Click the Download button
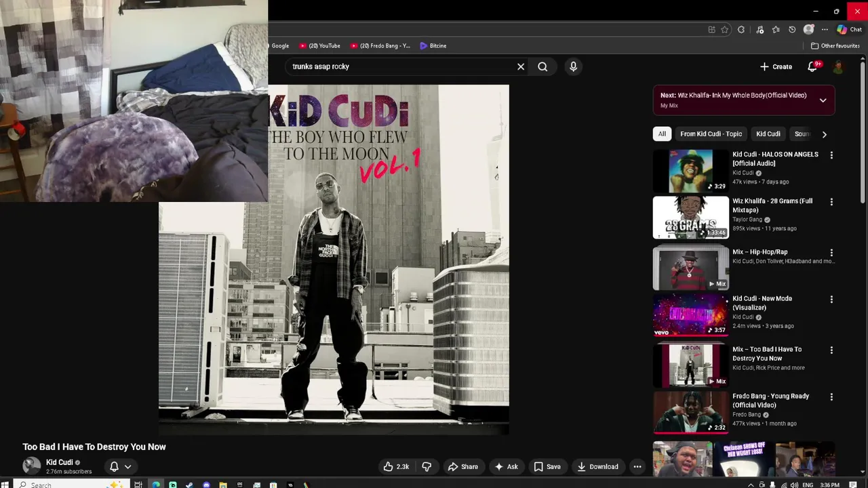868x488 pixels. (x=598, y=466)
